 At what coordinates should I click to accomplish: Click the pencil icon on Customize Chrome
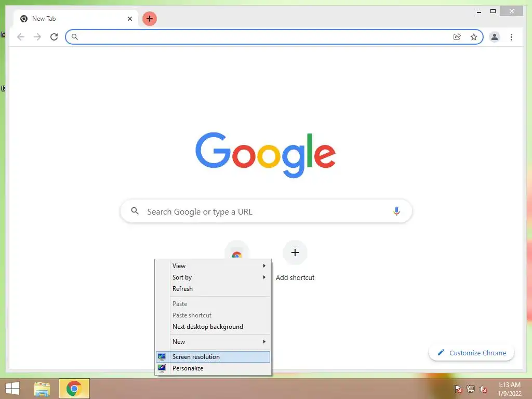click(441, 353)
